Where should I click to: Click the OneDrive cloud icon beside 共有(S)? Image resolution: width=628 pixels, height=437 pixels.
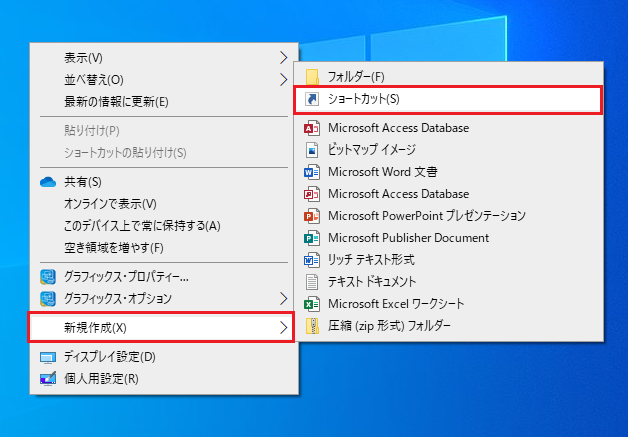(x=47, y=182)
